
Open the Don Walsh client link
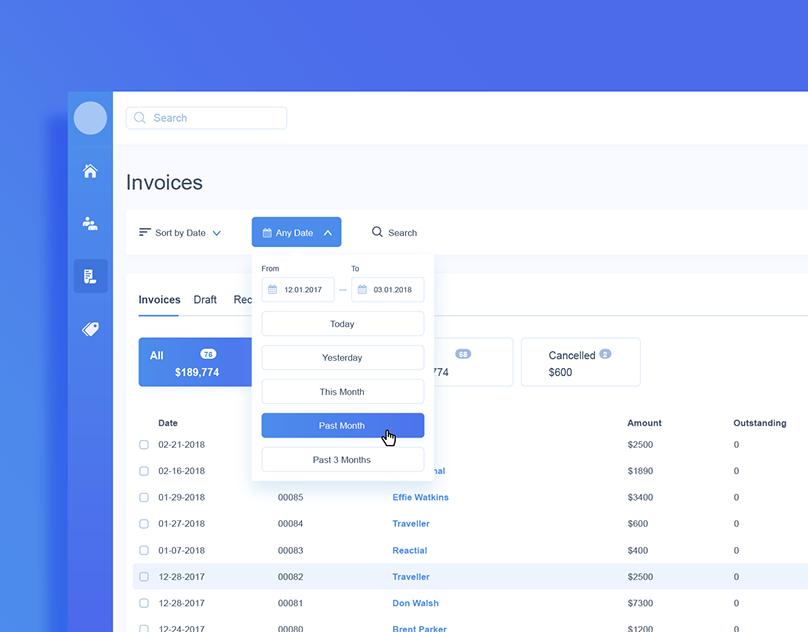(415, 603)
